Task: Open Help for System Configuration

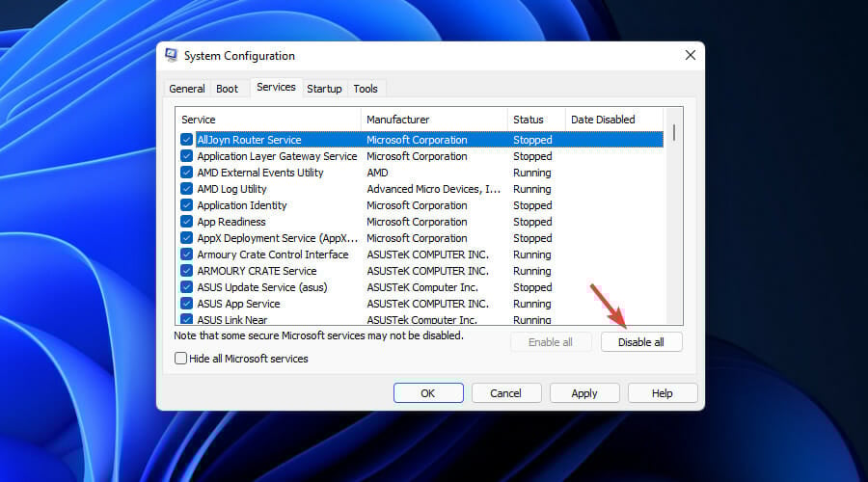Action: click(663, 393)
